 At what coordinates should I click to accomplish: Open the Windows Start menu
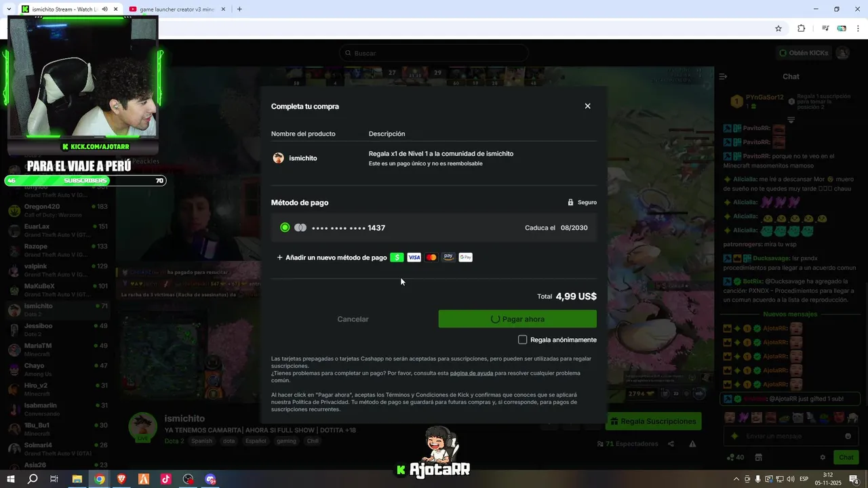point(11,479)
